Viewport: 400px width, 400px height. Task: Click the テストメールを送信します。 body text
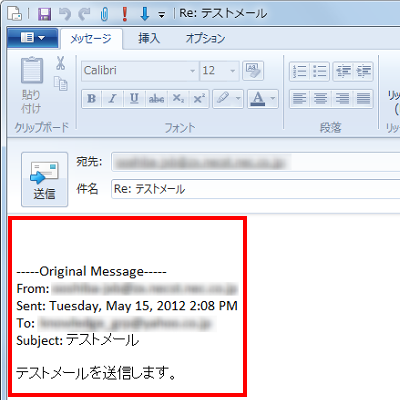pyautogui.click(x=96, y=373)
